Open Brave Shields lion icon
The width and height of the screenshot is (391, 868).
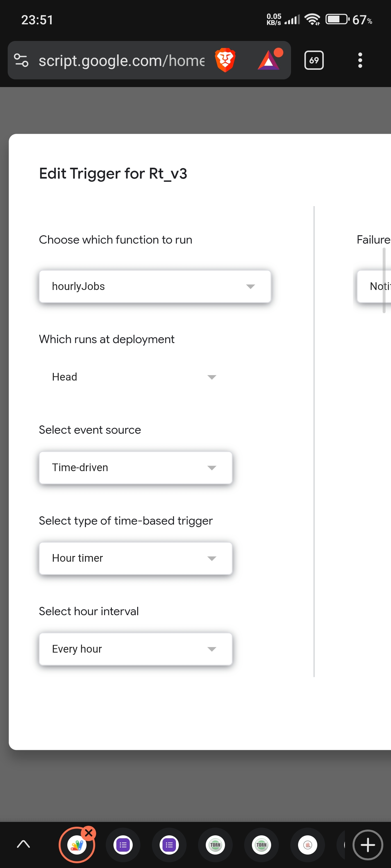[225, 60]
